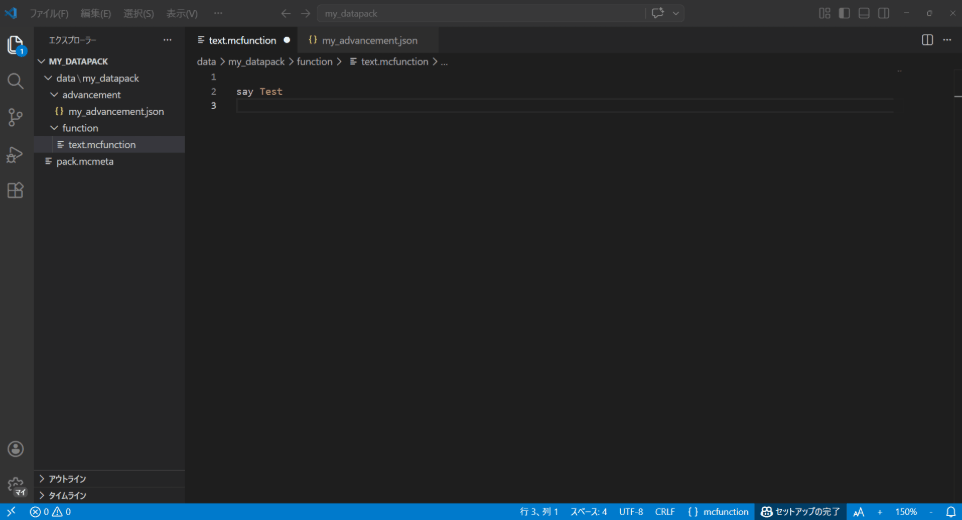Open my_advancement.json in the explorer tree
The height and width of the screenshot is (520, 962).
[x=109, y=112]
